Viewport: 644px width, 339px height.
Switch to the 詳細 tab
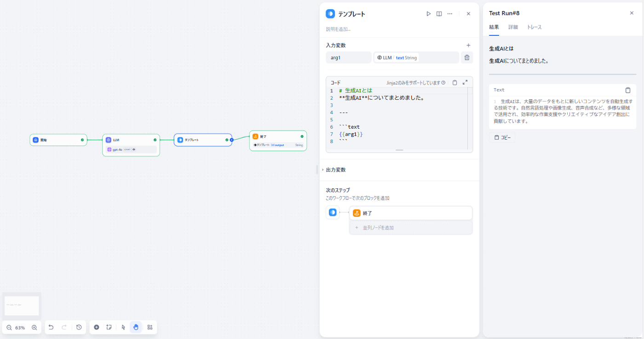pos(513,27)
